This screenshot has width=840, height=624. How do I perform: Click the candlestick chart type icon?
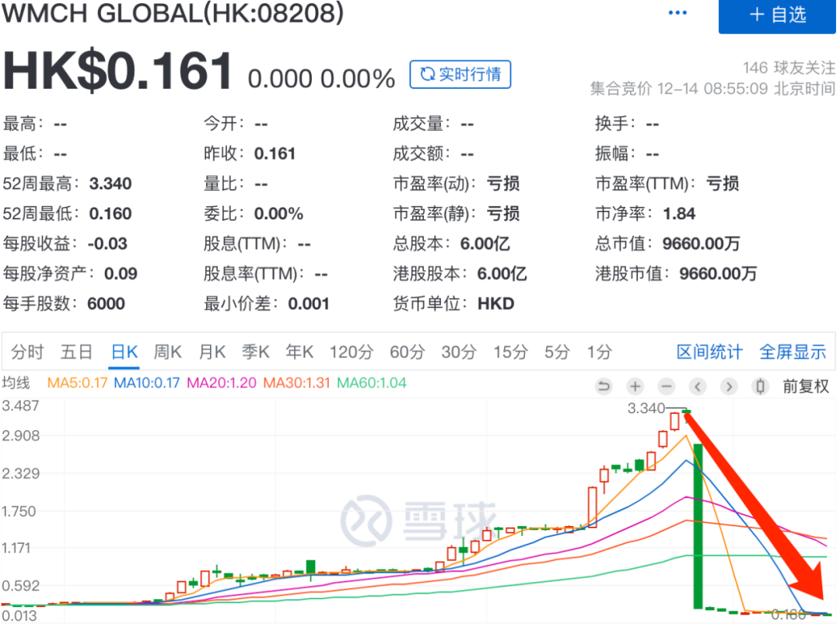pyautogui.click(x=760, y=386)
